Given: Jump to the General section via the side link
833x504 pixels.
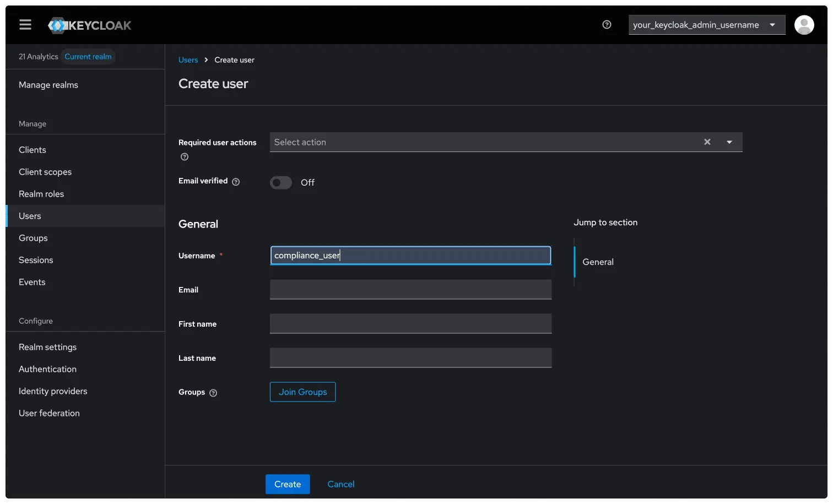Looking at the screenshot, I should coord(598,262).
